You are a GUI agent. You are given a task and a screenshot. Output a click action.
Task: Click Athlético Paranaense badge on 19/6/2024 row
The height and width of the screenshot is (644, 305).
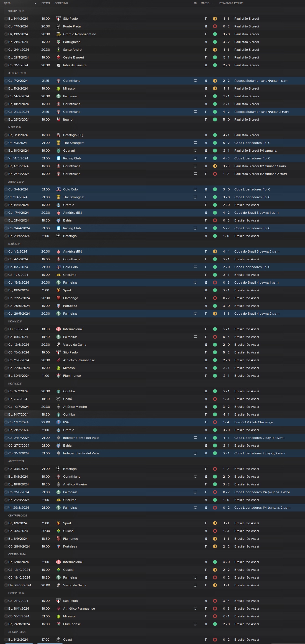[58, 360]
